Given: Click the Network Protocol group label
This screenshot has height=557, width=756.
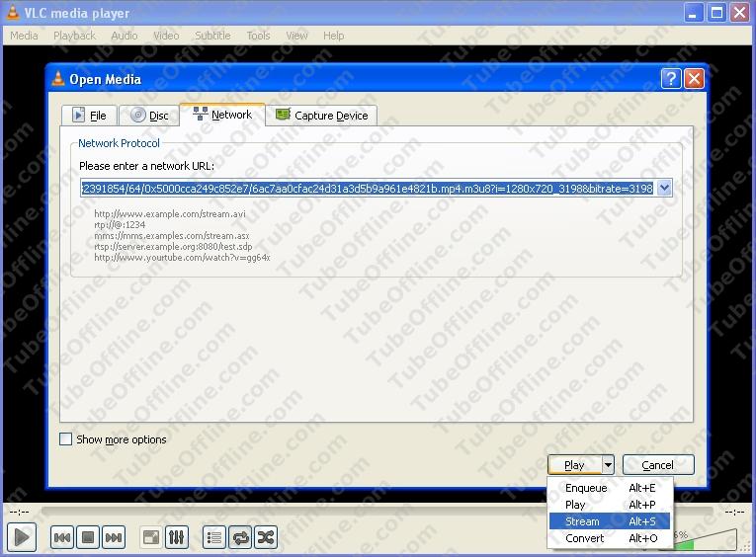Looking at the screenshot, I should [120, 143].
